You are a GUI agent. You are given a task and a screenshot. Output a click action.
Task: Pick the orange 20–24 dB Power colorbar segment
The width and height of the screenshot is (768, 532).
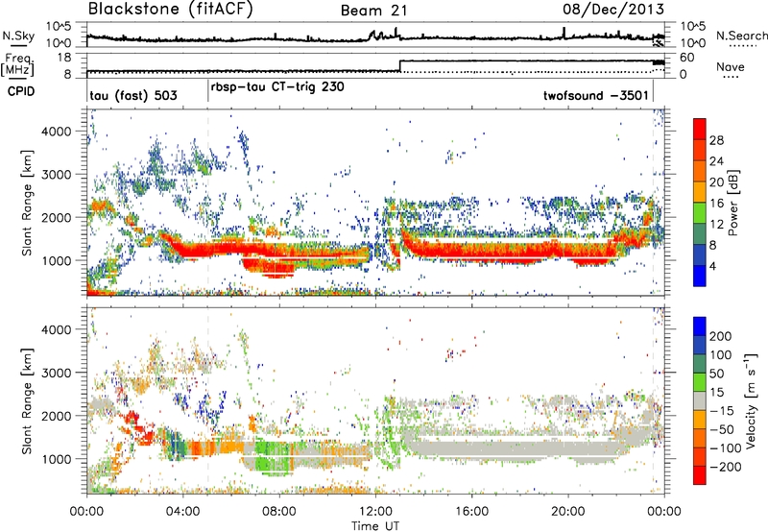tap(700, 171)
